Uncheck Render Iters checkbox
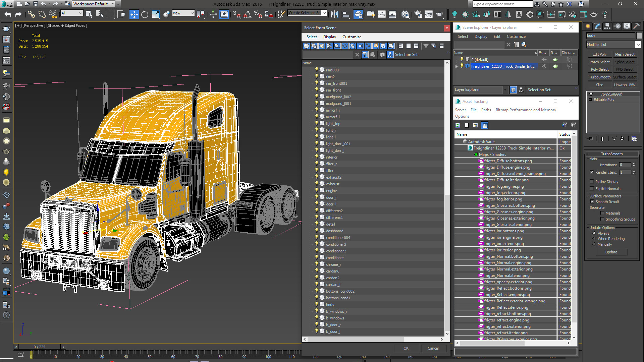 tap(592, 172)
